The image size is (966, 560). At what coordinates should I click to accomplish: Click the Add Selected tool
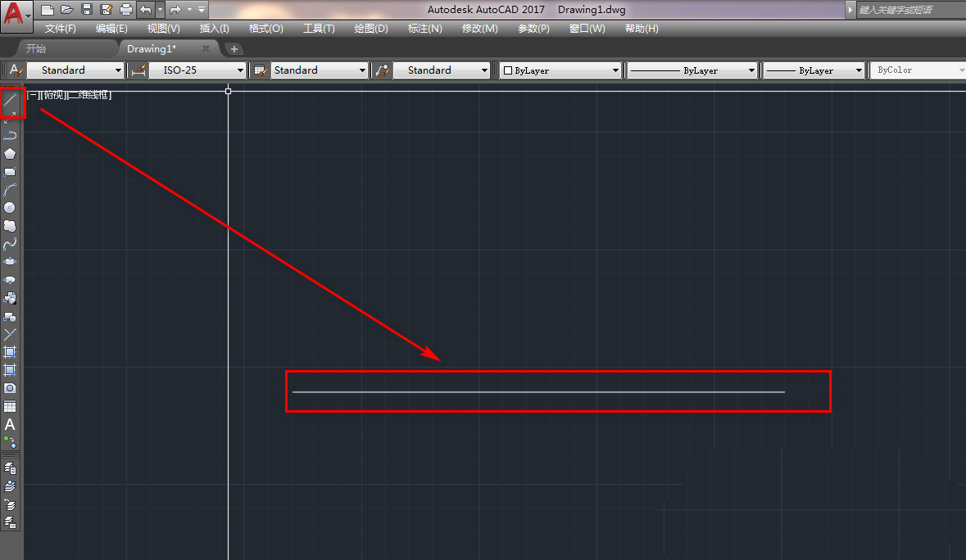10,442
